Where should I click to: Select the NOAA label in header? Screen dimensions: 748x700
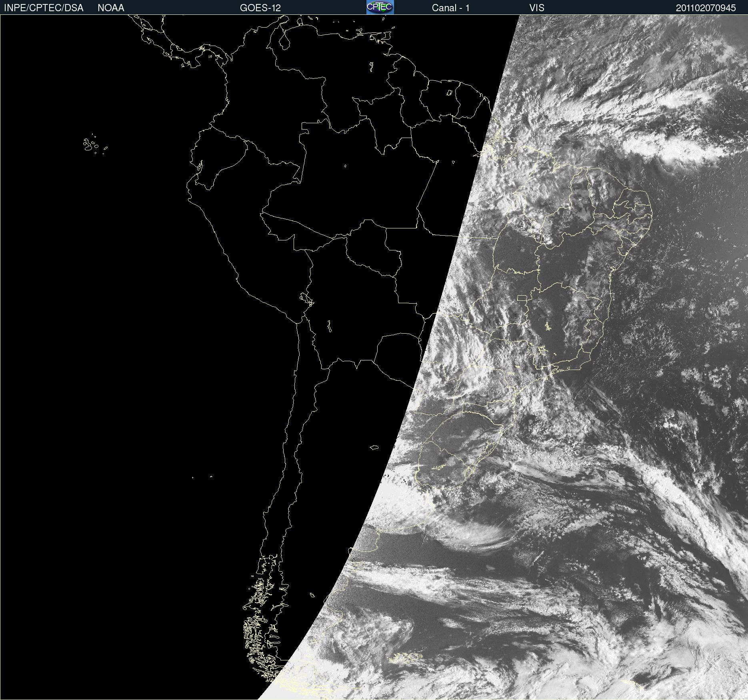pos(111,8)
